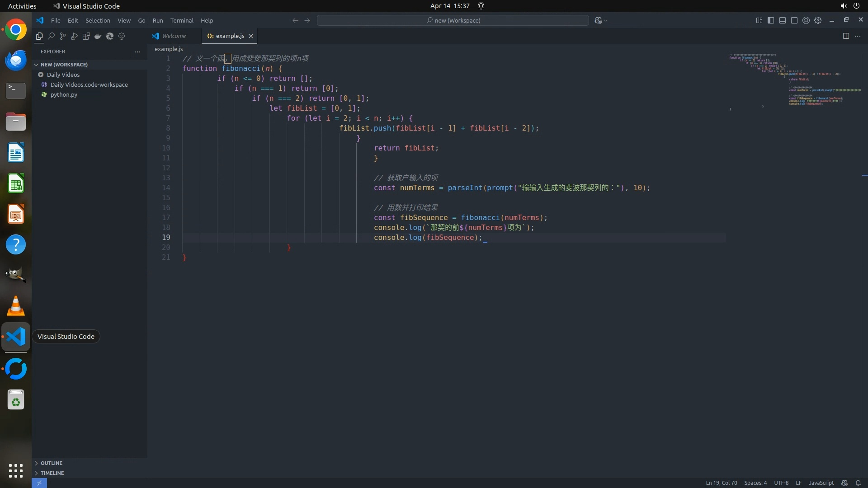Open Run and Debug view
Screen dimensions: 868x488
click(x=75, y=36)
